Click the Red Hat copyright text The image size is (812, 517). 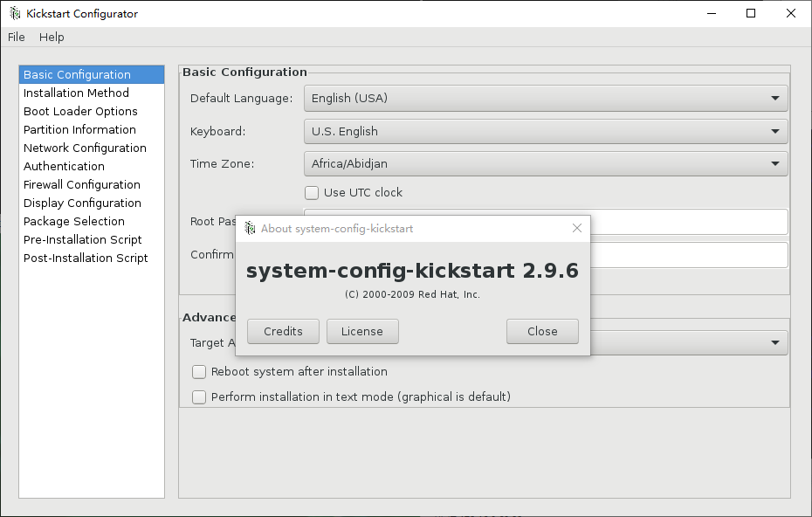coord(412,295)
